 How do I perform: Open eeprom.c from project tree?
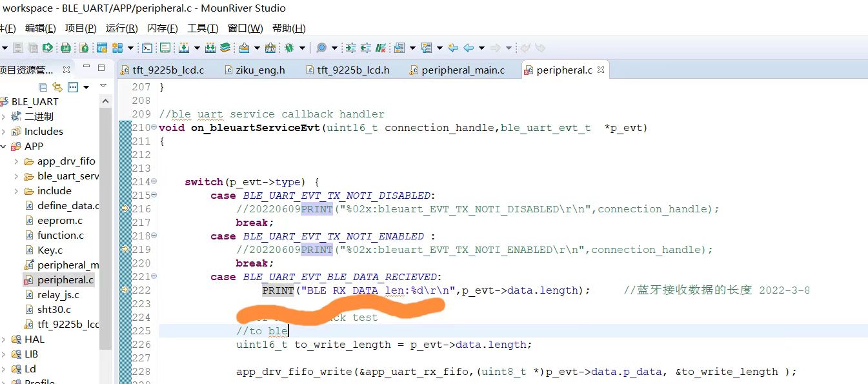[60, 221]
